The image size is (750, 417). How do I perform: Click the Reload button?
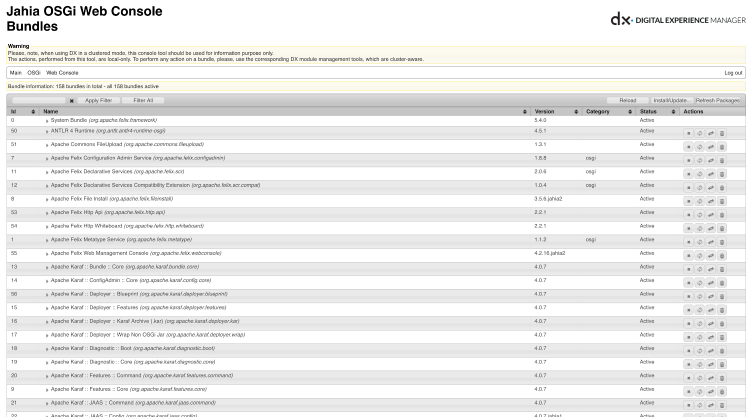point(628,100)
